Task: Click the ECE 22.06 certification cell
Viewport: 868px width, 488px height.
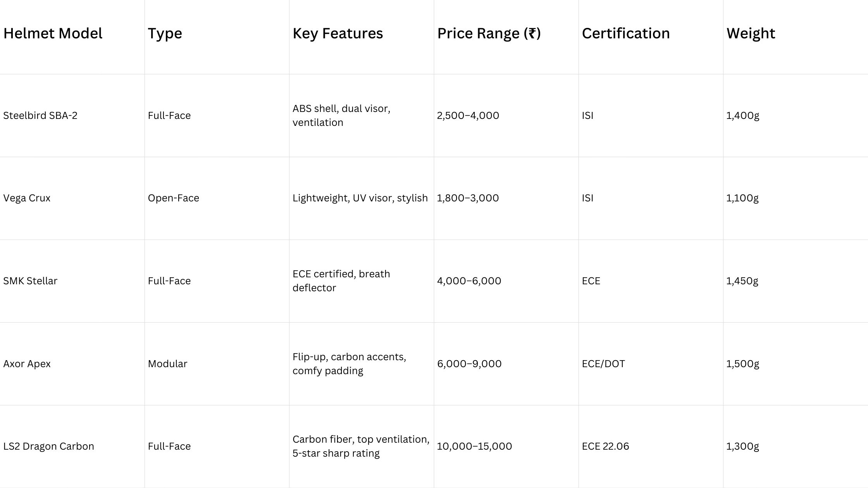Action: [605, 446]
